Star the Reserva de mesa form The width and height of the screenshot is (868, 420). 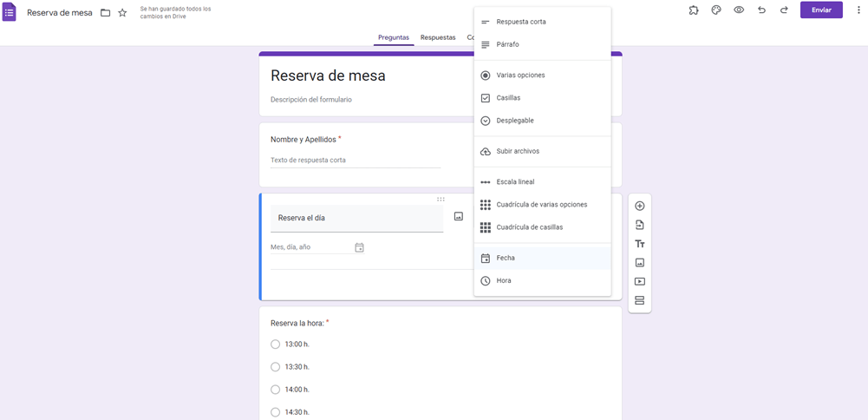pos(122,13)
